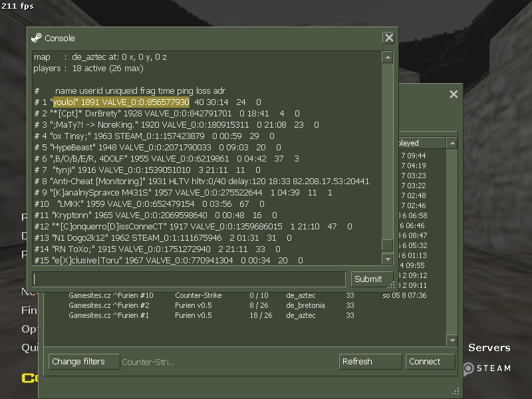Click the 'map : de_aztec' console line
This screenshot has height=399, width=532.
pyautogui.click(x=100, y=57)
